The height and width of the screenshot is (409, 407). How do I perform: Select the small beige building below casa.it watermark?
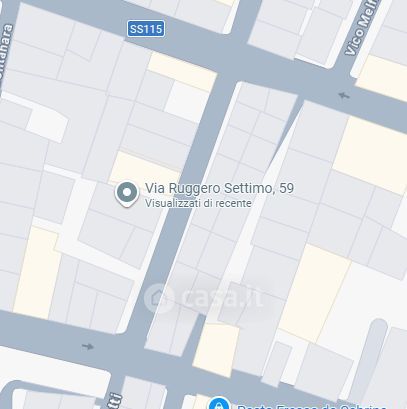[216, 350]
